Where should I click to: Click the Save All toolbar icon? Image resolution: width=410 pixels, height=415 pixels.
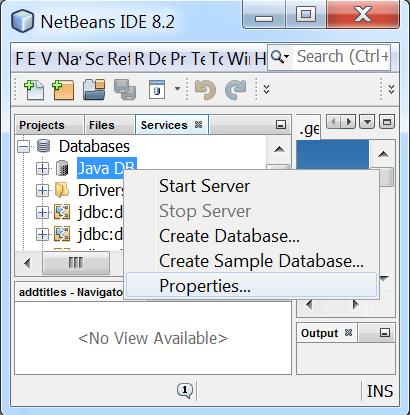pyautogui.click(x=125, y=90)
